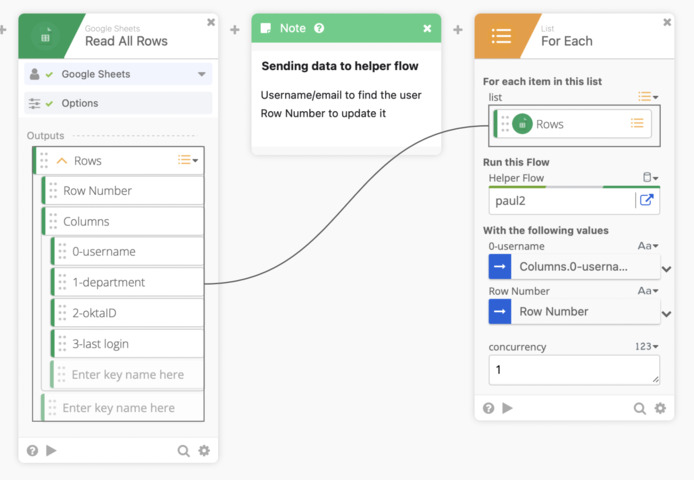Click list icon on the Rows pill
The image size is (694, 480).
click(x=637, y=123)
